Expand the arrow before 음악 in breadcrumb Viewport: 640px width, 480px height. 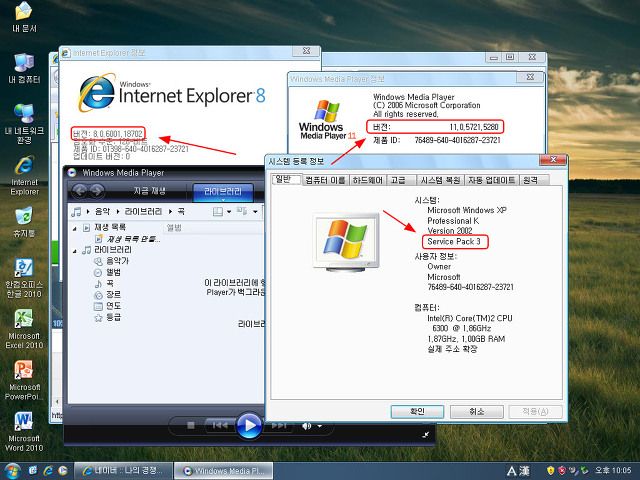[88, 211]
